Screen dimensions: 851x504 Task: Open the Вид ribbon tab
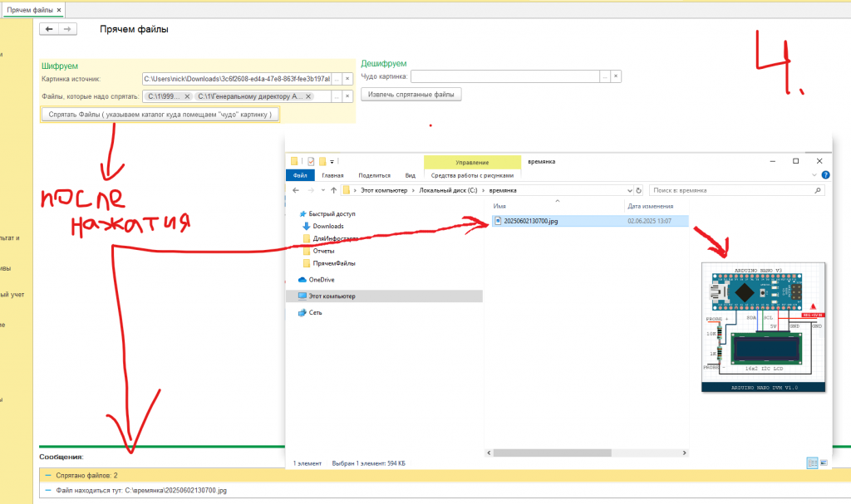(411, 175)
